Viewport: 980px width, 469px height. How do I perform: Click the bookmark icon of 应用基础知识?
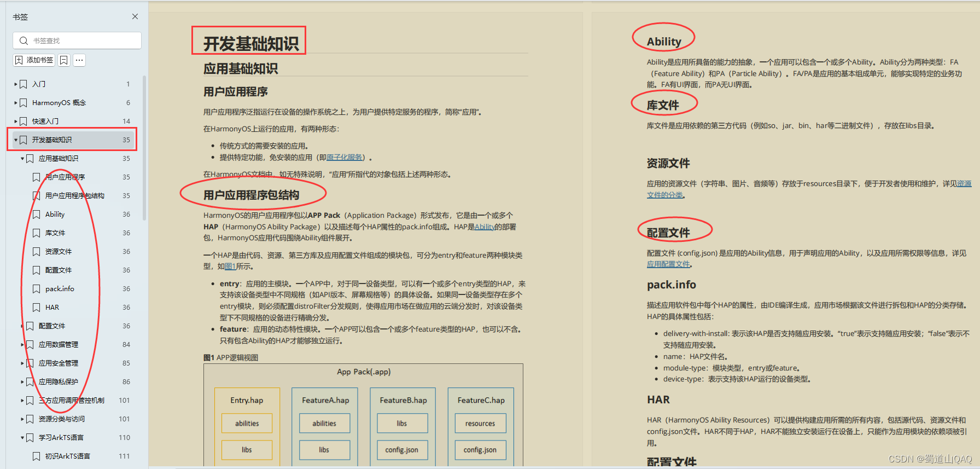30,159
